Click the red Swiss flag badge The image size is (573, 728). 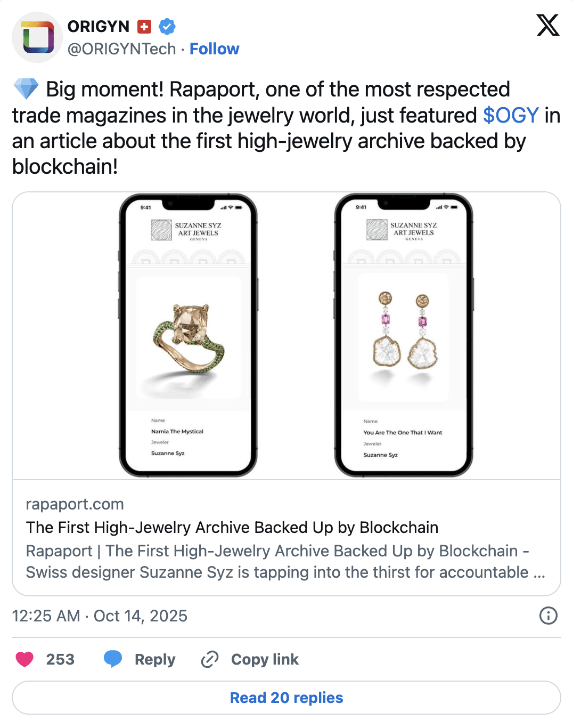point(144,26)
